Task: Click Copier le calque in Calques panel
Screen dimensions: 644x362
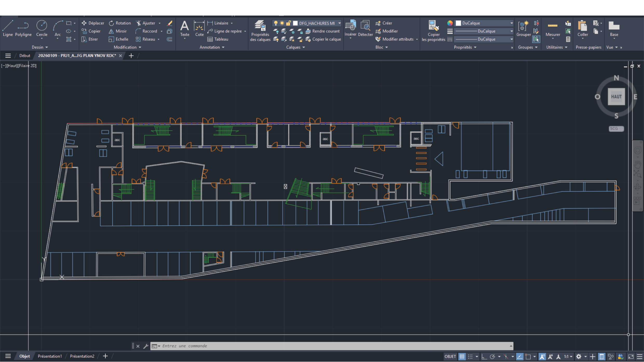Action: click(x=327, y=39)
